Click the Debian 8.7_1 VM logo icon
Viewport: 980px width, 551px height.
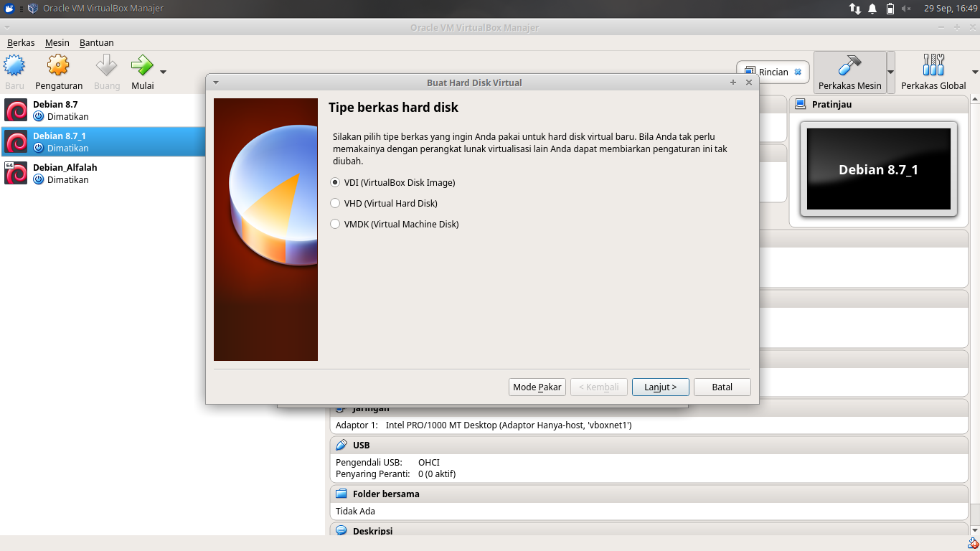(16, 141)
